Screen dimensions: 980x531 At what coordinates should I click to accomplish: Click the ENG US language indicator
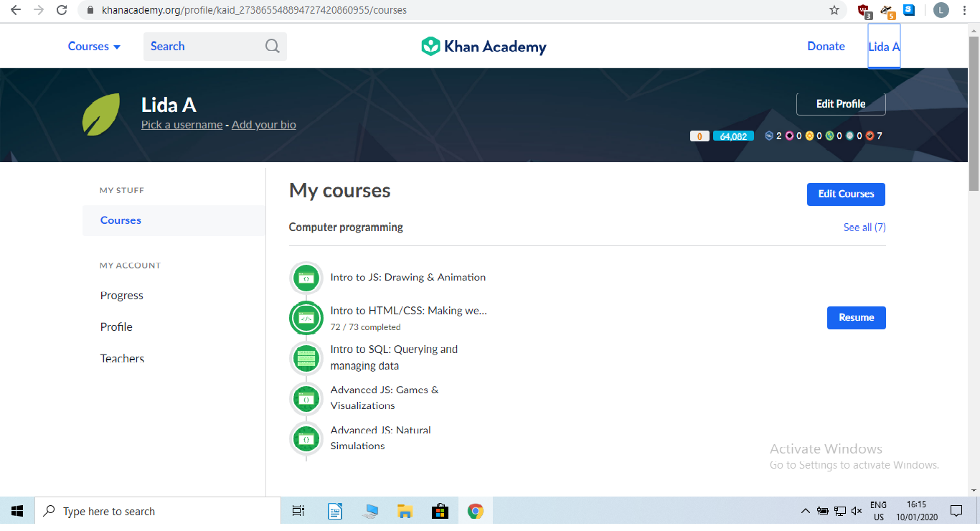click(879, 511)
